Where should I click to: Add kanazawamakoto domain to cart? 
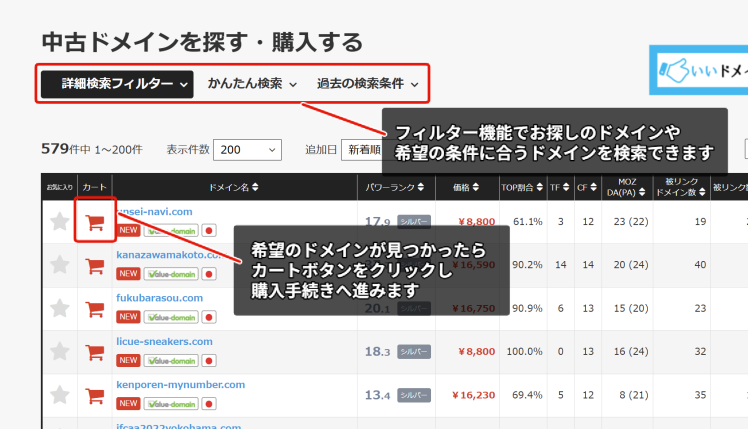click(x=95, y=266)
